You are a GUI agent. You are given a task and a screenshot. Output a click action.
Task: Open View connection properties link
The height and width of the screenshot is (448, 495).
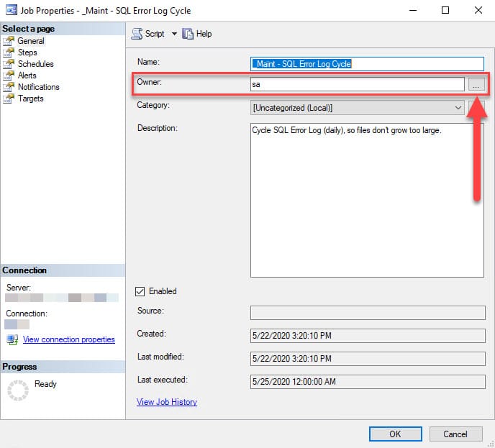point(69,339)
